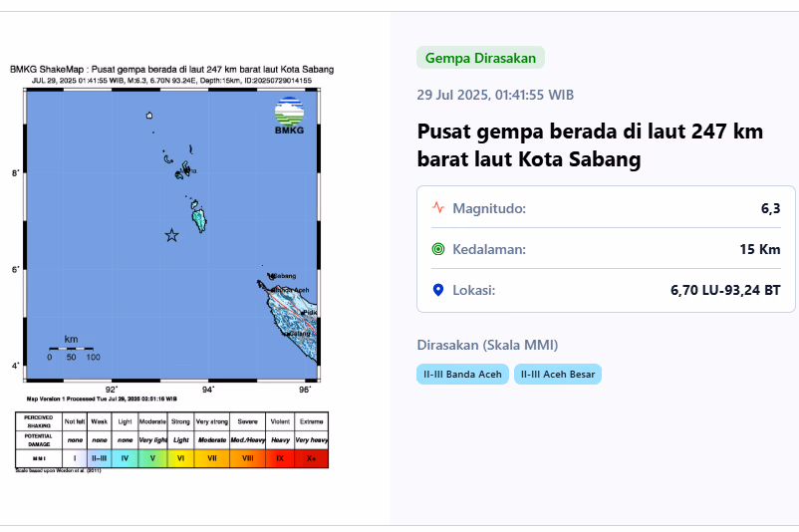
Task: Click the MMI legend cell VI
Action: coord(180,458)
